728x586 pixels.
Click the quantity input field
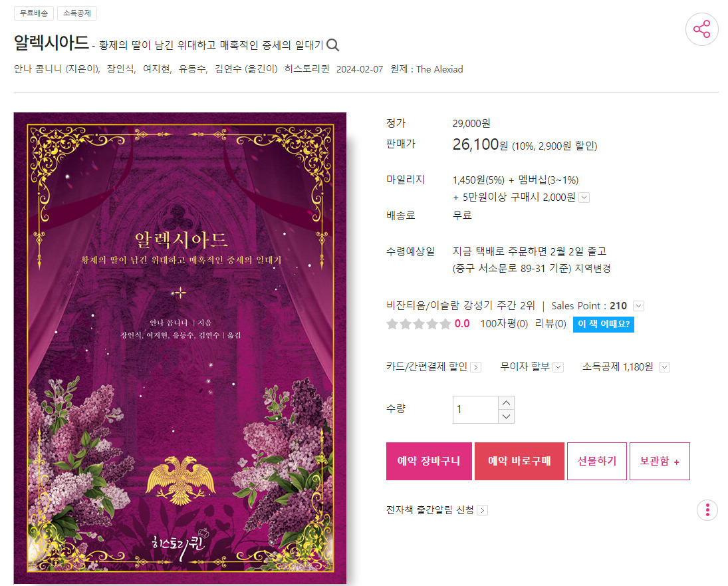point(475,410)
